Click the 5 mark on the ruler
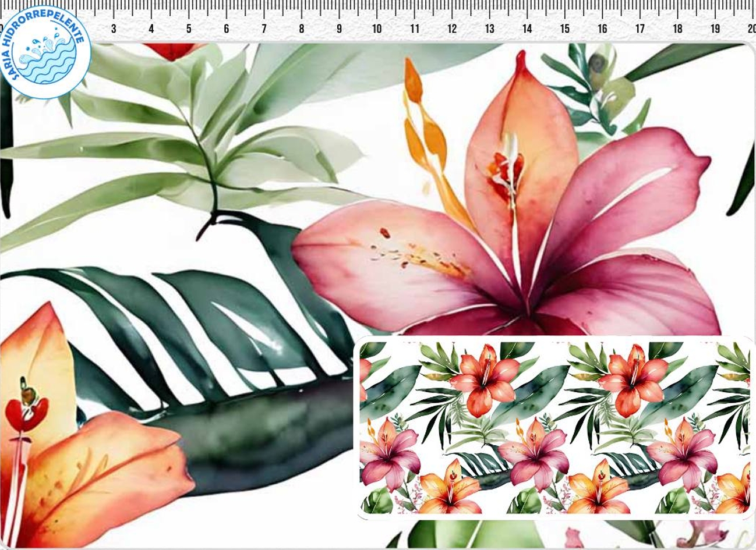 point(189,29)
